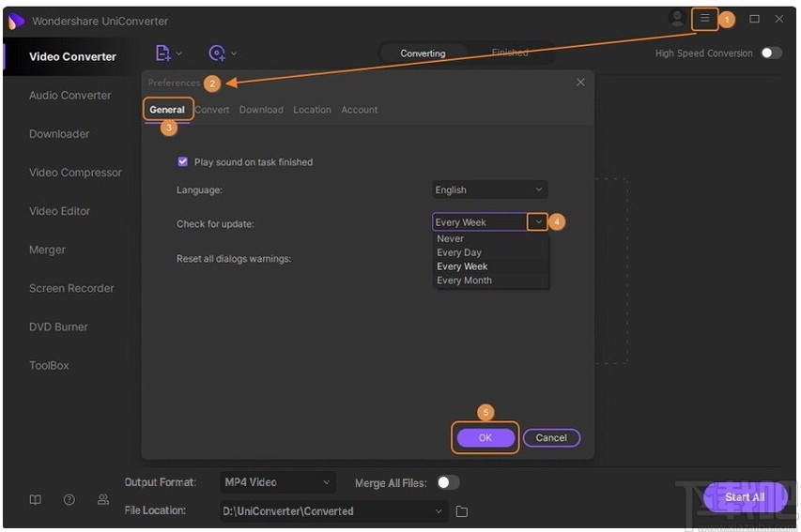Image resolution: width=801 pixels, height=532 pixels.
Task: Open the output folder icon
Action: (462, 511)
